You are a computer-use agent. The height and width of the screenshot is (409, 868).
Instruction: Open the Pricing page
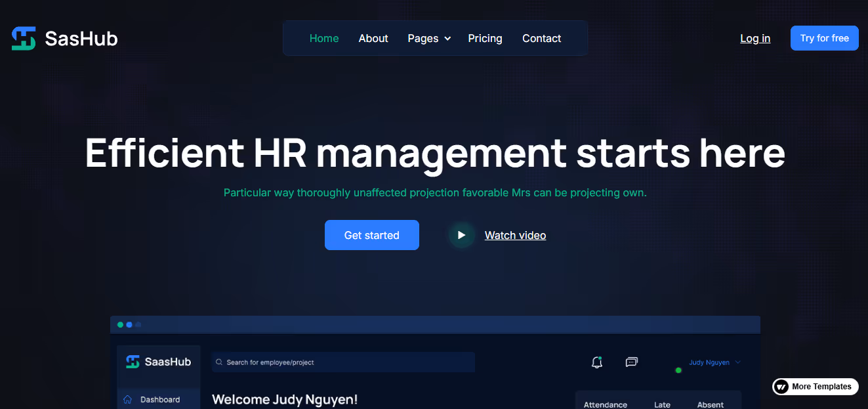tap(485, 38)
